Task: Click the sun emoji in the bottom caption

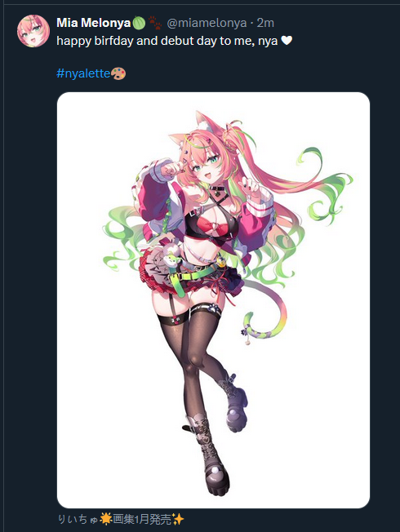Action: 105,519
